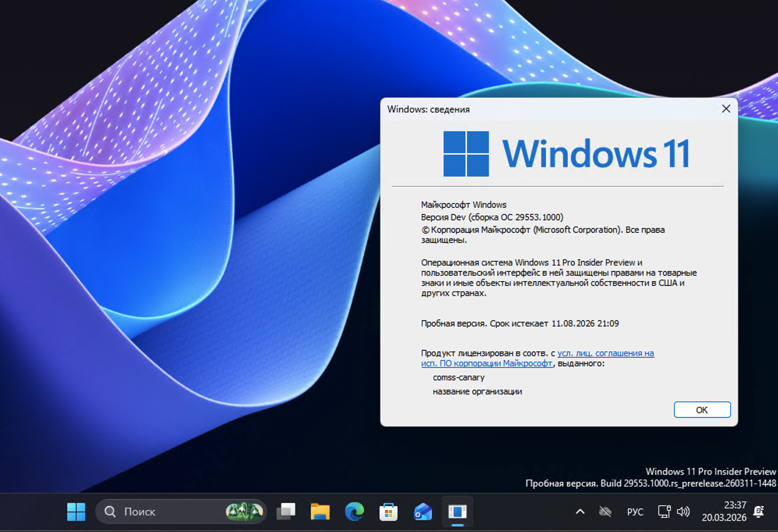Click the Майкрософт Windows heading text
The image size is (778, 532).
pyautogui.click(x=464, y=205)
